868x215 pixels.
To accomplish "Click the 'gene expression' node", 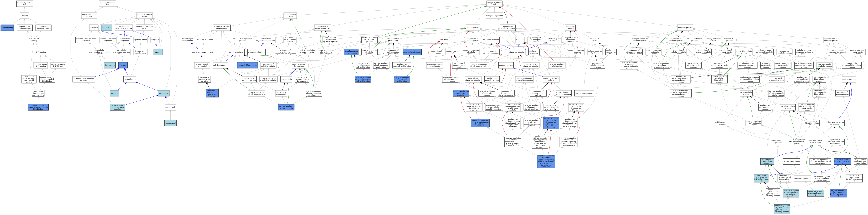I will (849, 79).
